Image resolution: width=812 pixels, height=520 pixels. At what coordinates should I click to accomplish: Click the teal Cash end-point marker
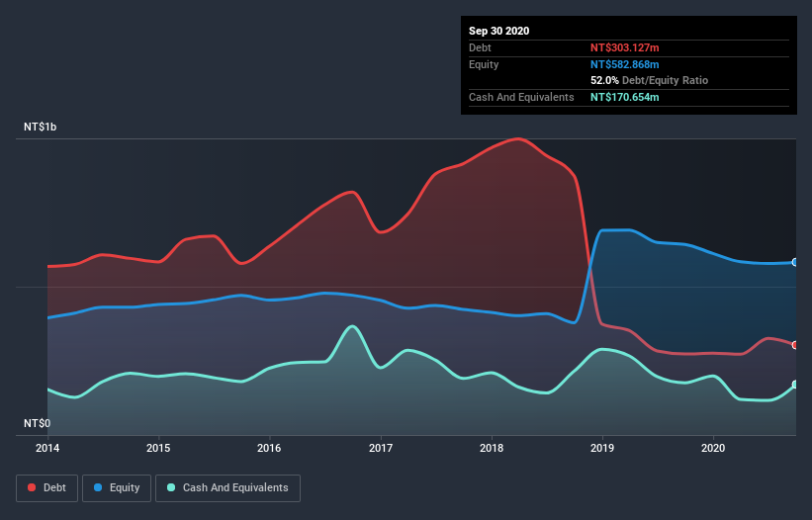pos(795,385)
